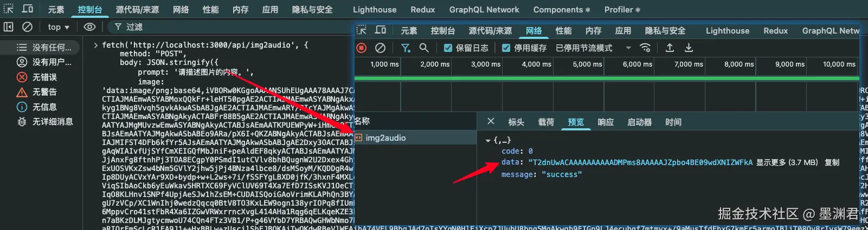Open 应用 tab in back window
The image size is (868, 230).
(271, 10)
